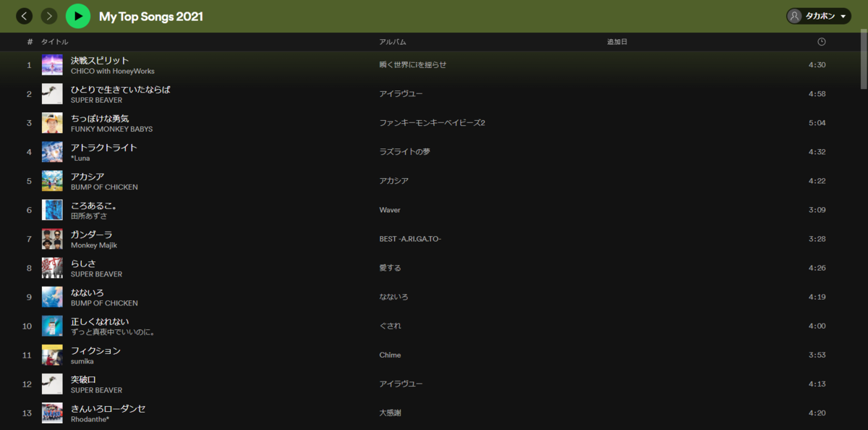Viewport: 868px width, 430px height.
Task: Open artist 田所あずさ
Action: [89, 216]
